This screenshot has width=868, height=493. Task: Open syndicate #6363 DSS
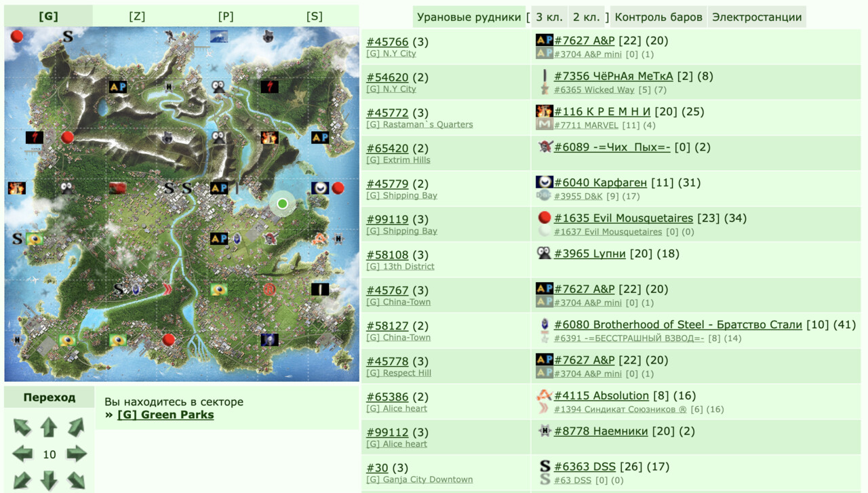[585, 467]
